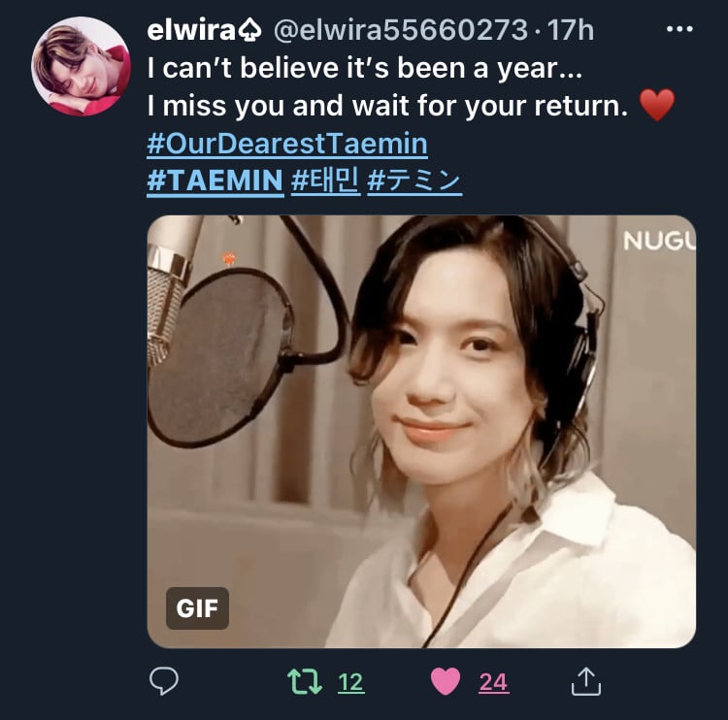The height and width of the screenshot is (720, 728).
Task: Click the green retweet arrows icon
Action: tap(305, 681)
